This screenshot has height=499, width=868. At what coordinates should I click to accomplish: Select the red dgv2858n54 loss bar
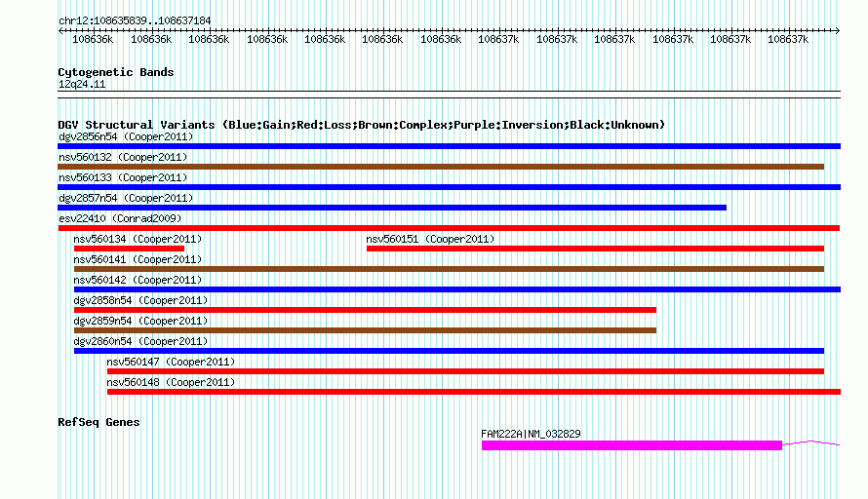point(366,310)
